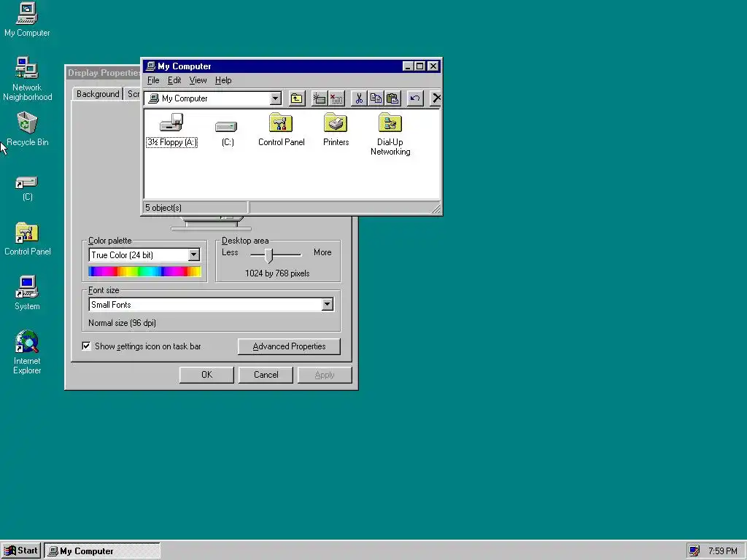Click the Delete X toolbar icon
This screenshot has width=747, height=560.
coord(436,98)
